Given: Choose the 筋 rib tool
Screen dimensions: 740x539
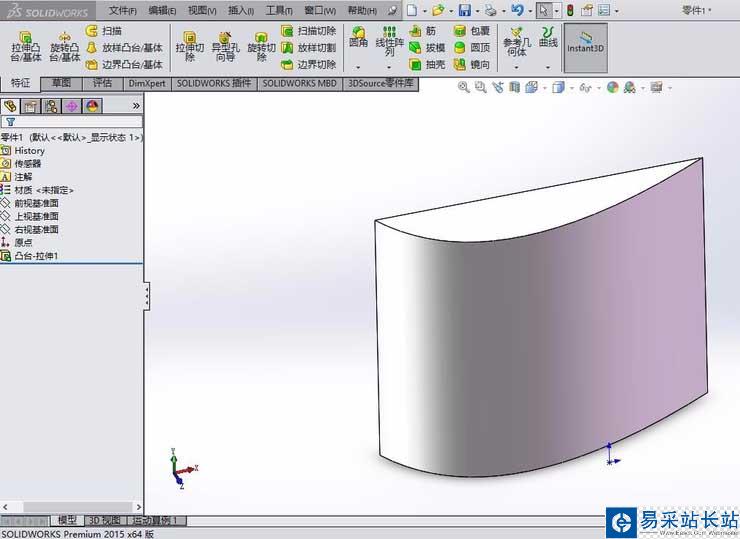Looking at the screenshot, I should tap(423, 31).
